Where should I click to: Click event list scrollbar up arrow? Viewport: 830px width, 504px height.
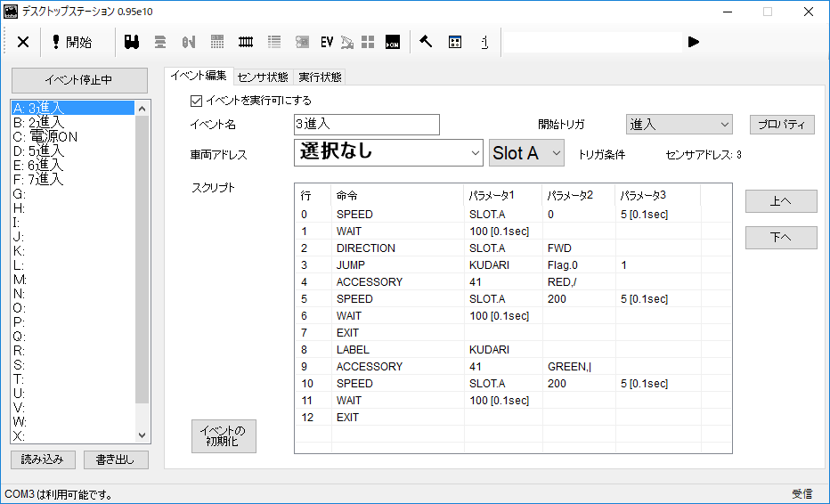point(142,109)
